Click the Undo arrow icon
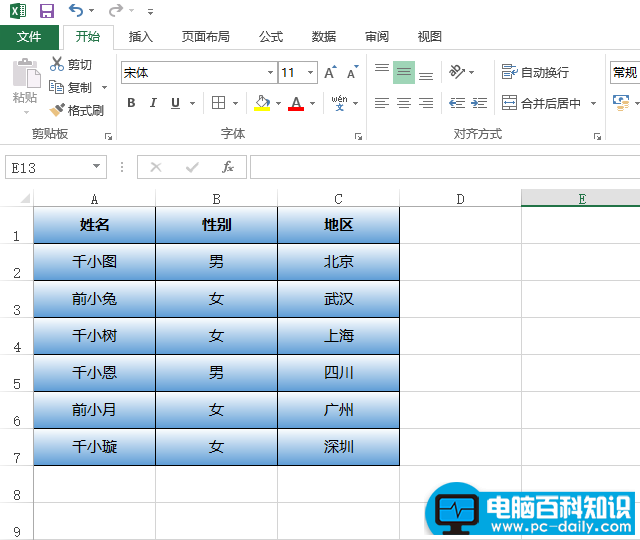This screenshot has height=540, width=640. [76, 10]
